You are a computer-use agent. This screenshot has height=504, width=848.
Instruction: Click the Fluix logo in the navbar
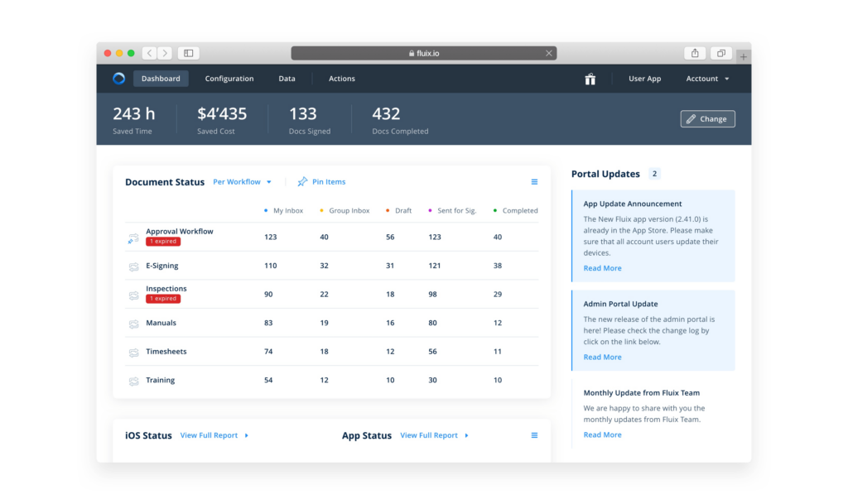click(x=118, y=78)
